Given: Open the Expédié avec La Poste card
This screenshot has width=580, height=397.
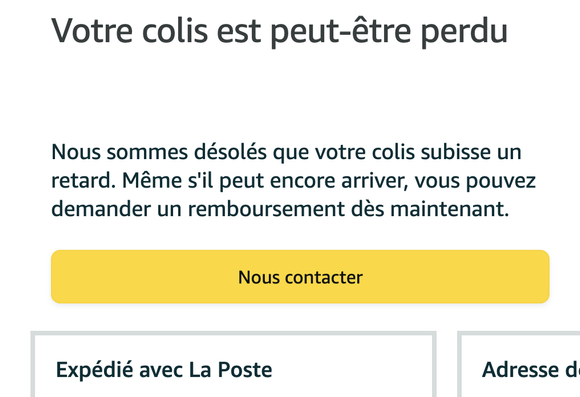Looking at the screenshot, I should coord(234,365).
